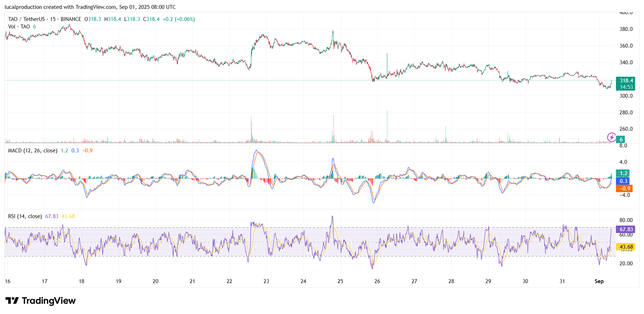Click the 380.0 price axis label
The height and width of the screenshot is (314, 644).
coord(626,29)
